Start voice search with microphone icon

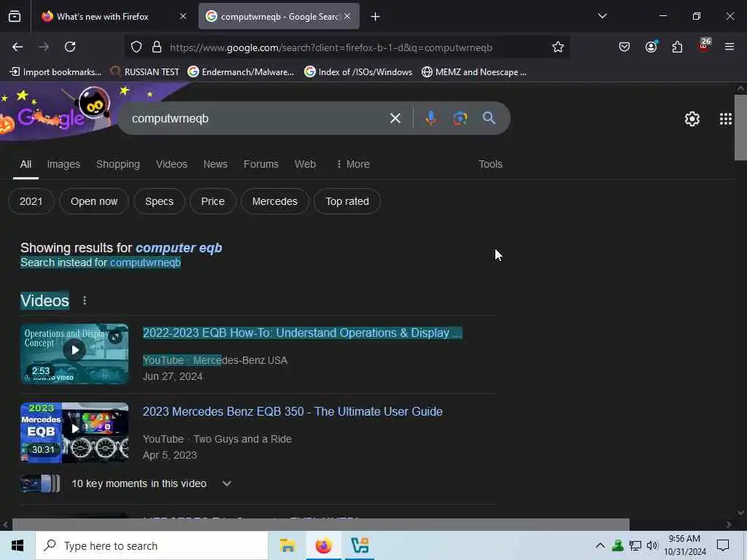pyautogui.click(x=430, y=118)
